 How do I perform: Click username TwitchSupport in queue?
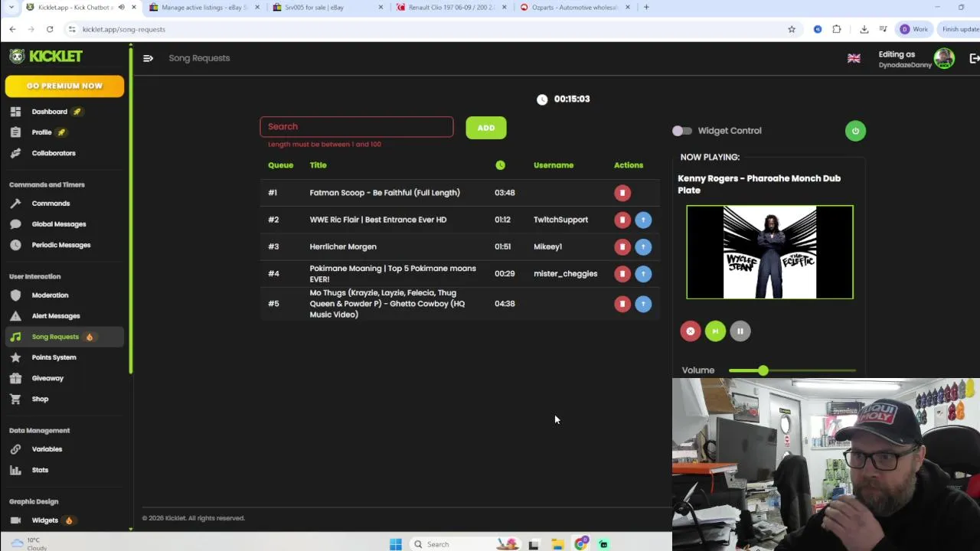(560, 220)
